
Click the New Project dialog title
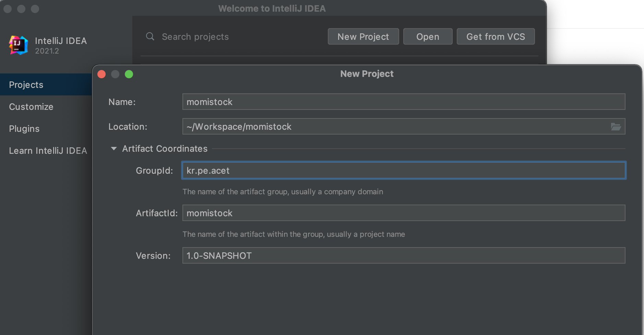pos(367,74)
